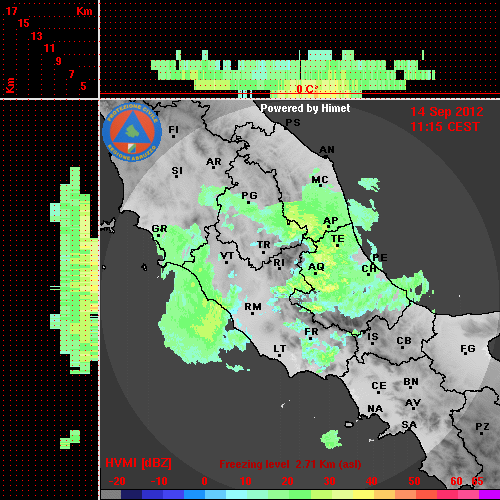Select the NA city label

(375, 409)
